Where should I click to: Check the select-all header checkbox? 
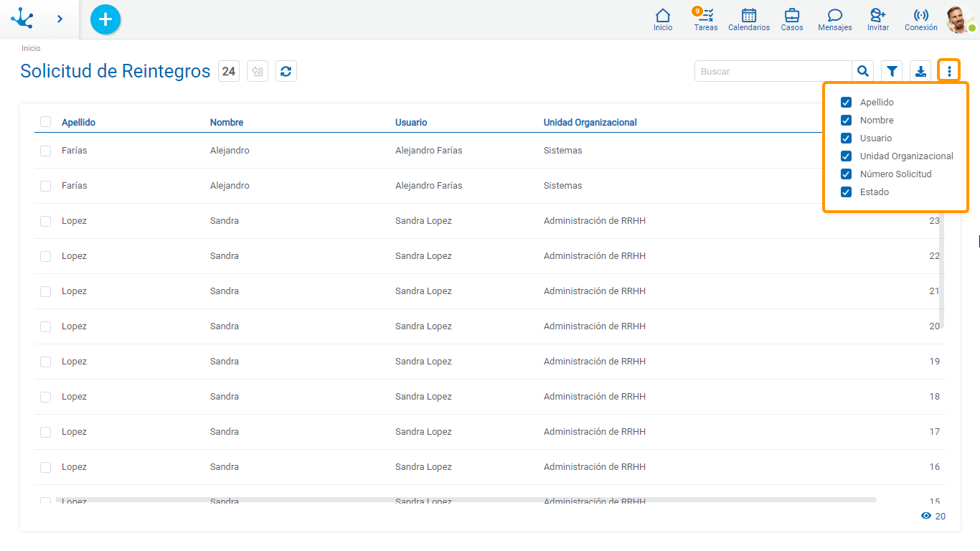pos(46,122)
